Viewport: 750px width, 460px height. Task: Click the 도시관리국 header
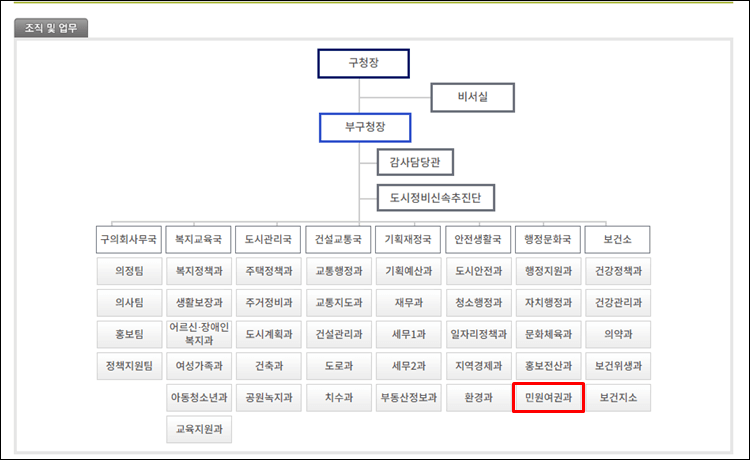click(268, 240)
